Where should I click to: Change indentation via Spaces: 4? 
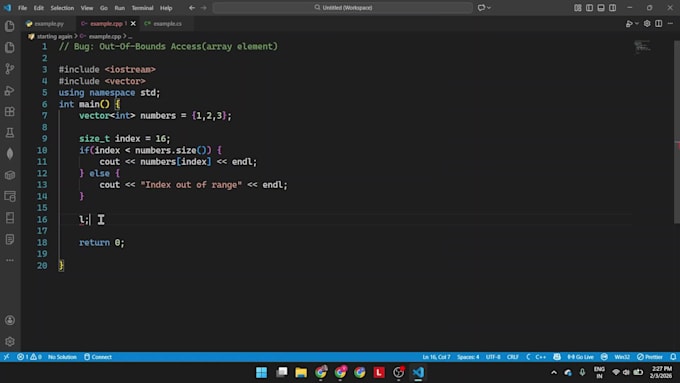[x=468, y=357]
